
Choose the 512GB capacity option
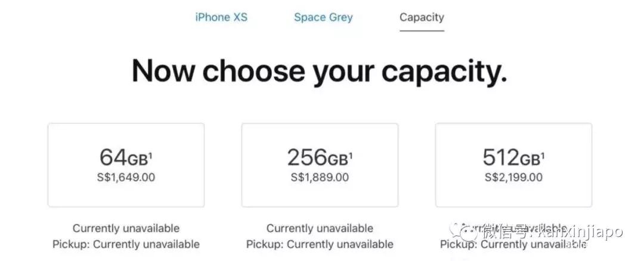[x=513, y=165]
